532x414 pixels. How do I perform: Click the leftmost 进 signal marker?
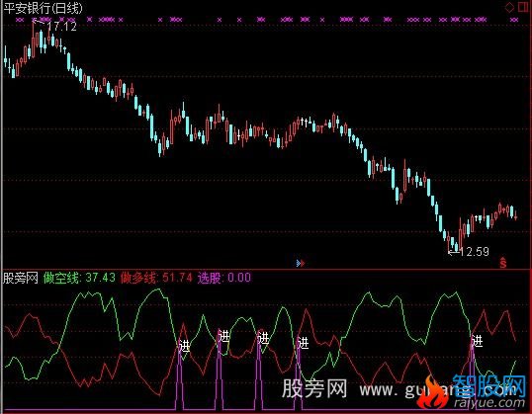point(184,347)
